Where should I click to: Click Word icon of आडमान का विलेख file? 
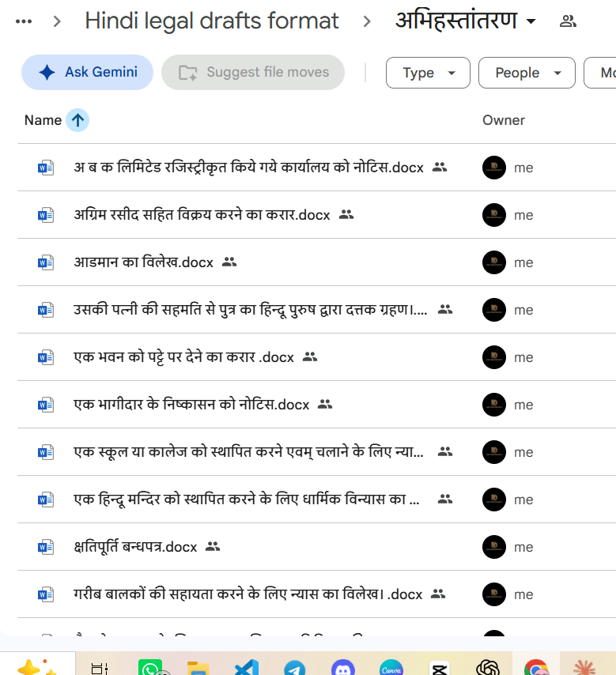coord(46,262)
